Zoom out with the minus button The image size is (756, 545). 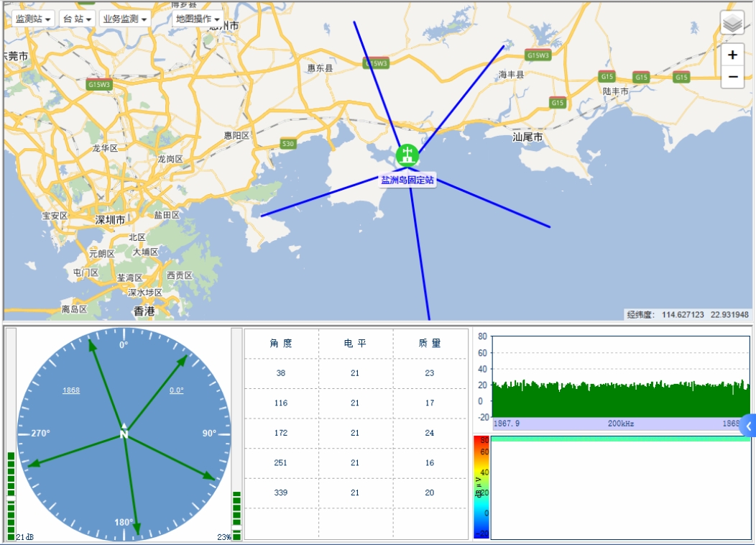coord(732,76)
